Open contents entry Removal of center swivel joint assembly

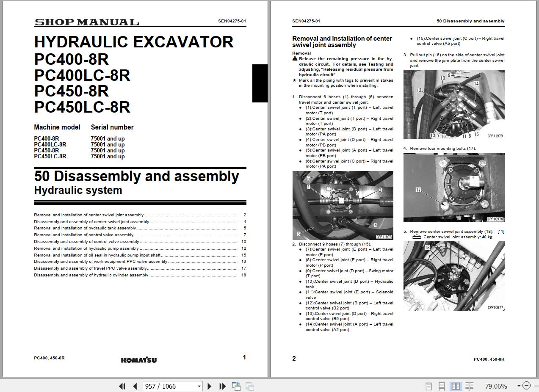point(140,215)
